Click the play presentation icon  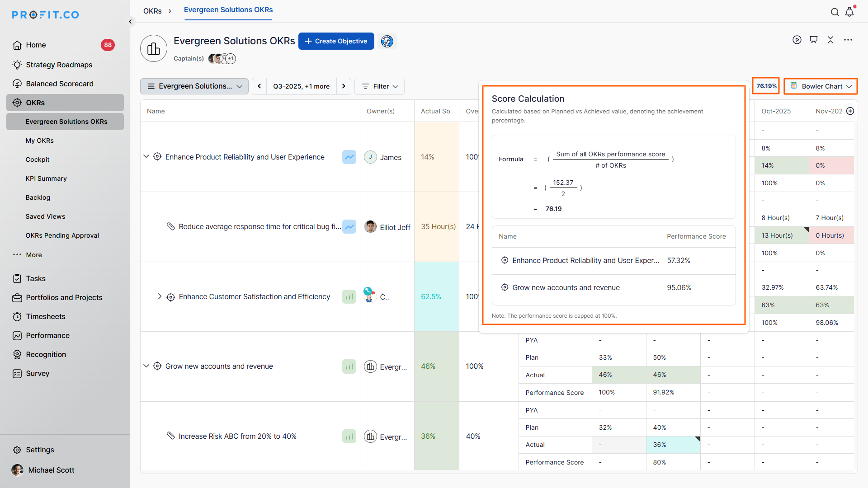(797, 40)
